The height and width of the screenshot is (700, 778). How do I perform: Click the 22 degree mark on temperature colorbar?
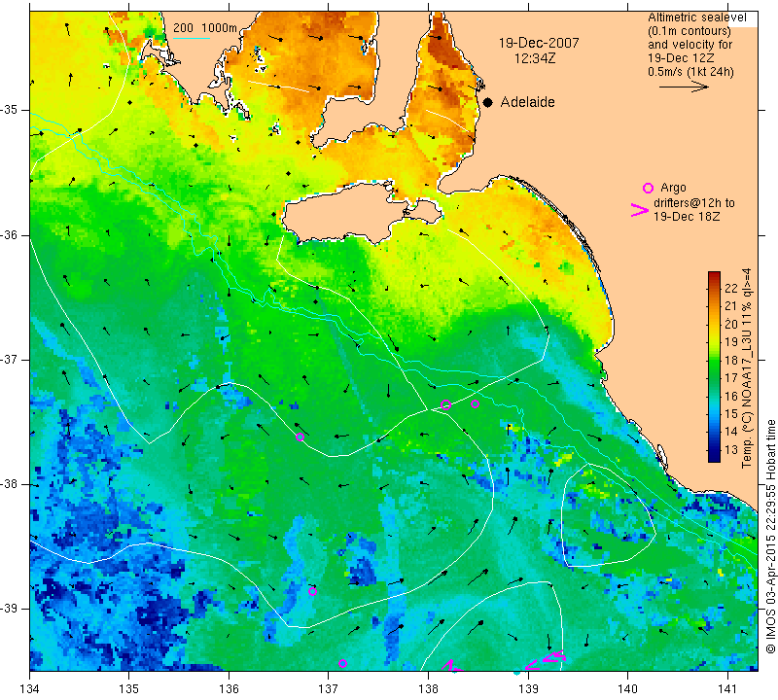[x=730, y=288]
